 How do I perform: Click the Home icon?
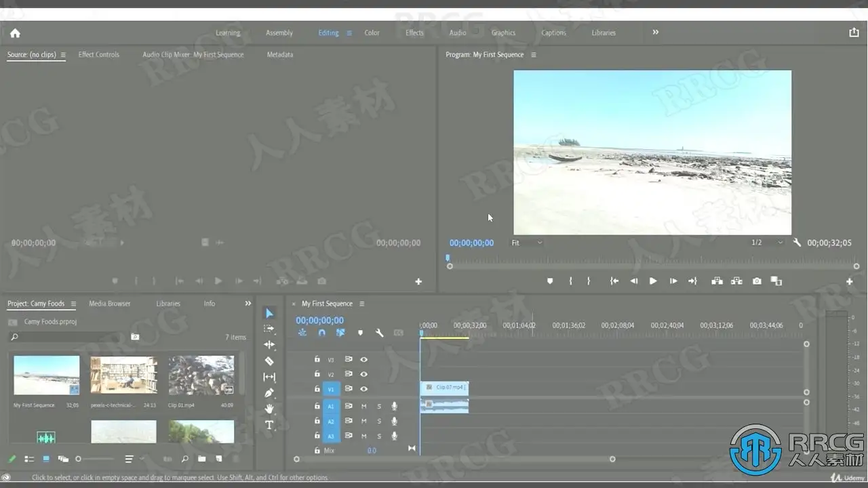[15, 33]
